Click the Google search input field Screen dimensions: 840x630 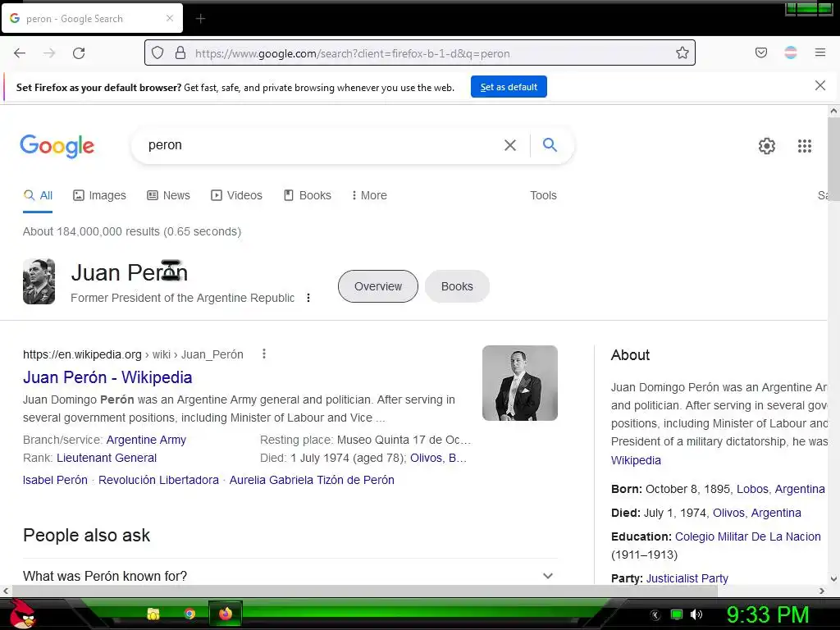[x=322, y=145]
